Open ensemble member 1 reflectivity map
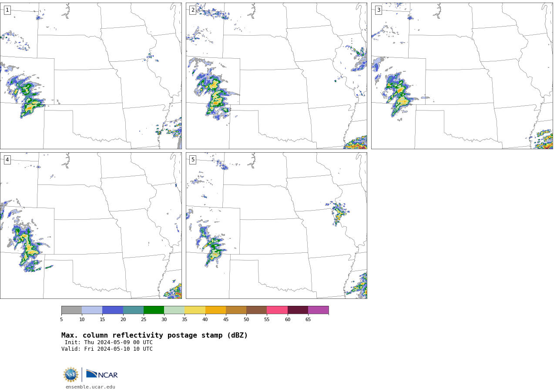557x392 pixels. 91,76
